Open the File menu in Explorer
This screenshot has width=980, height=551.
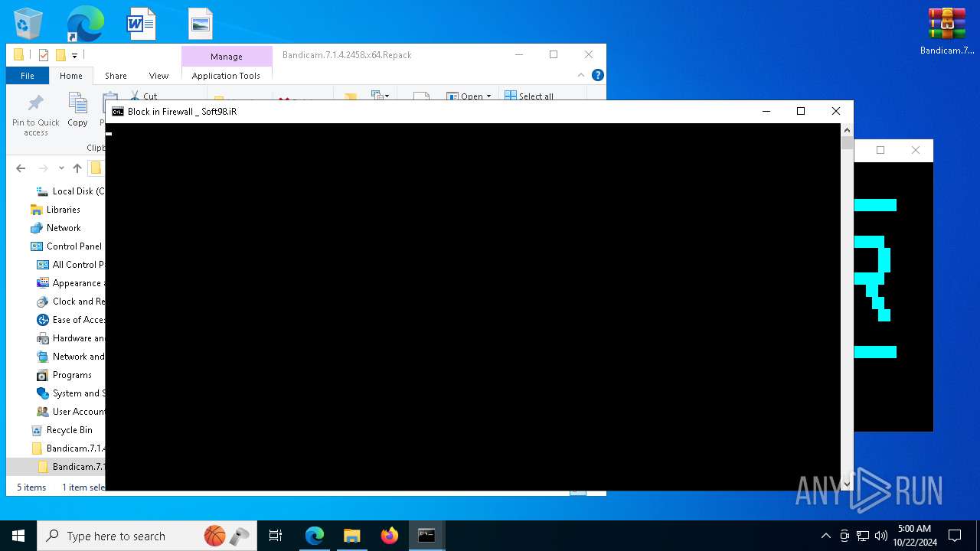[x=28, y=75]
